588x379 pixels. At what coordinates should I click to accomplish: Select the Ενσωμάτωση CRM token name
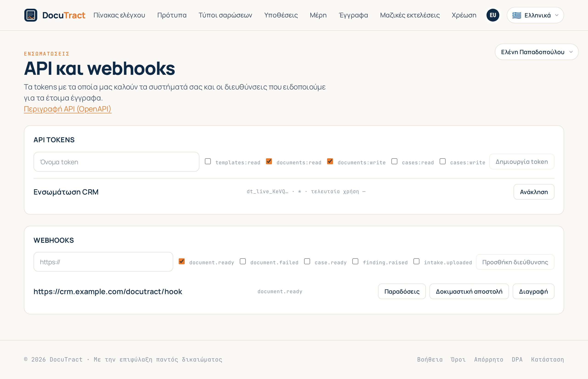coord(66,192)
